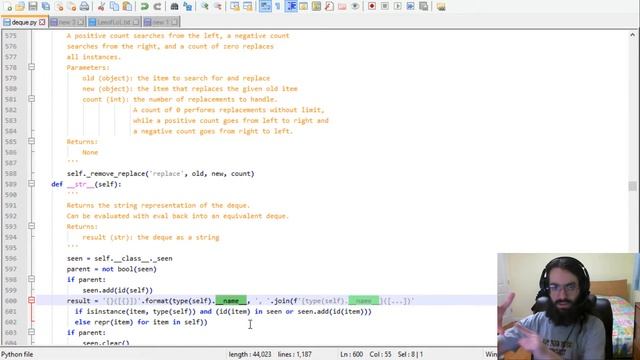Click the Ln : 600 status field
Image resolution: width=640 pixels, height=360 pixels.
tap(351, 354)
